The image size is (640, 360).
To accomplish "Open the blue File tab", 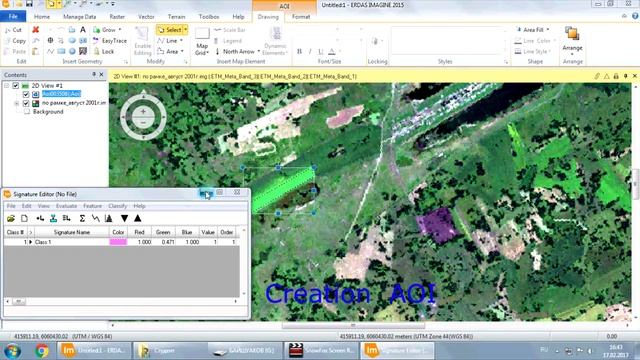I will [13, 16].
